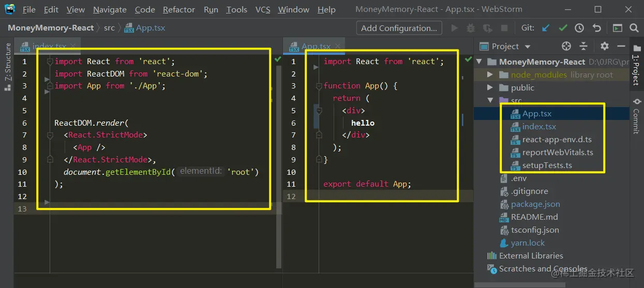Click the small icon below the Structure tab

7,87
